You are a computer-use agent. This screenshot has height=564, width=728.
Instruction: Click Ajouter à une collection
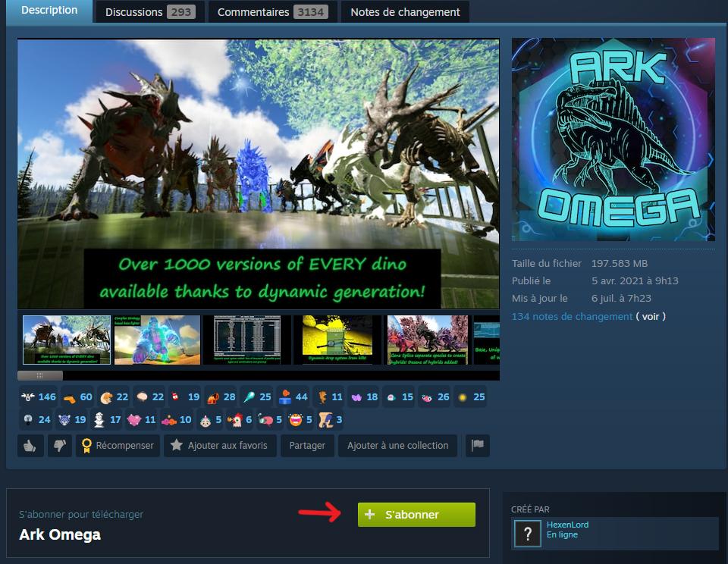coord(398,446)
